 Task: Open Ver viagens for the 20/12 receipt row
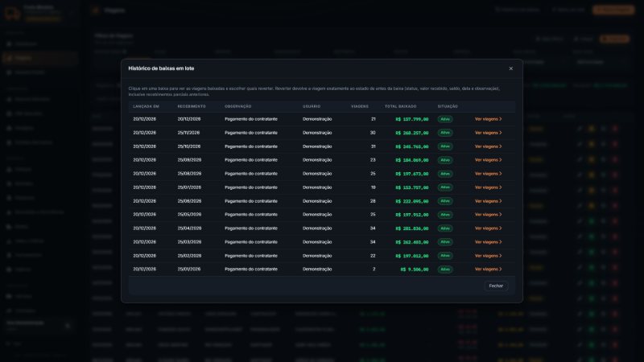tap(489, 119)
